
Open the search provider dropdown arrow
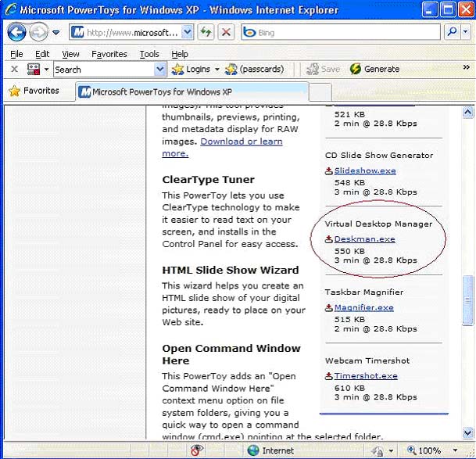[x=466, y=31]
